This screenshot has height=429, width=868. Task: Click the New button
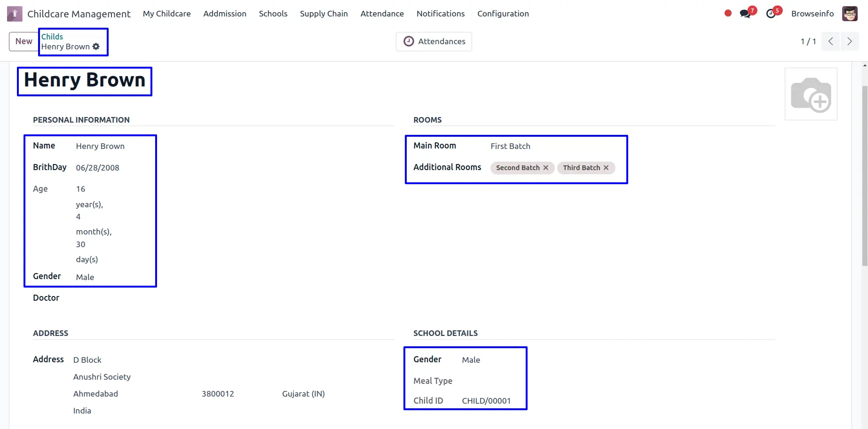tap(24, 41)
